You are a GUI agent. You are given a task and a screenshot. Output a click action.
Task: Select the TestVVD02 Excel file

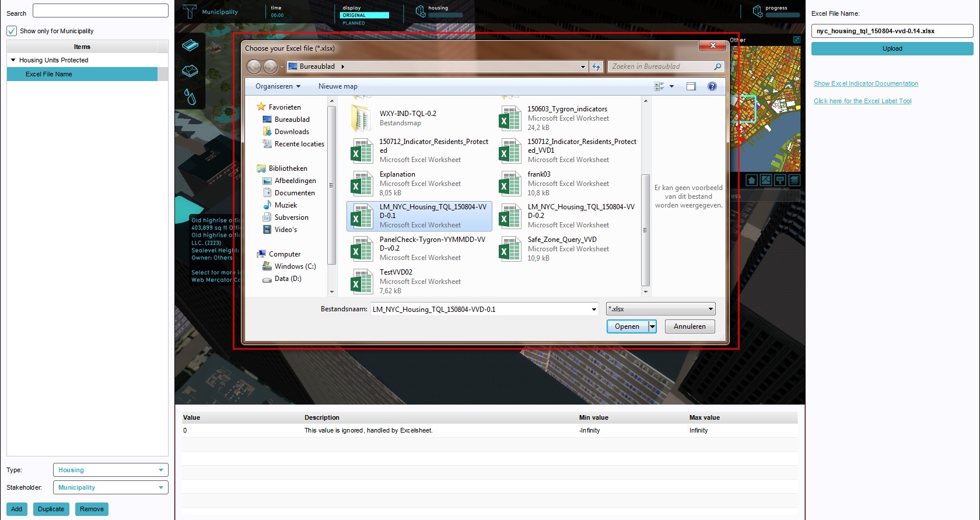395,272
